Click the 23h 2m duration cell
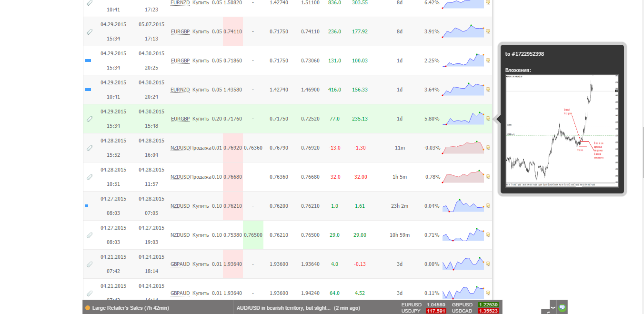644x314 pixels. (x=399, y=206)
